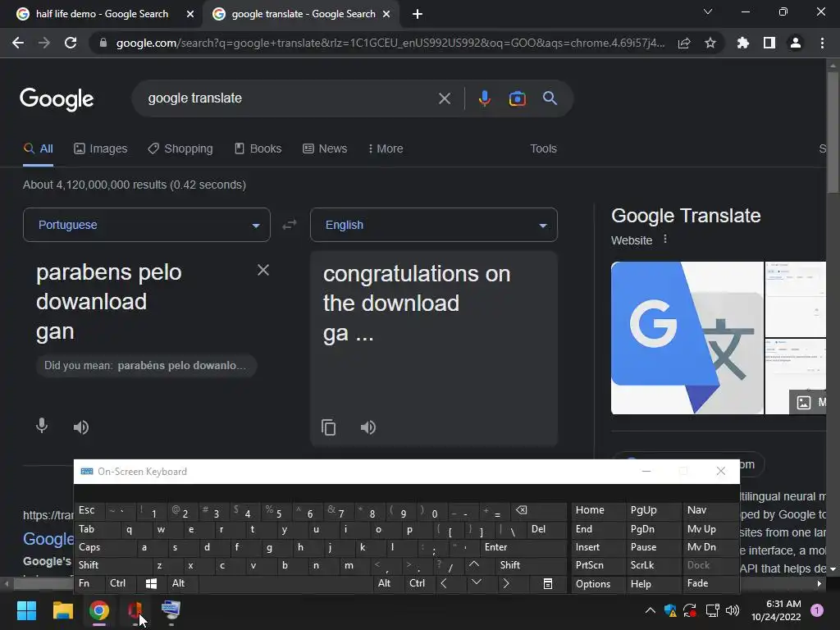Listen to the English translation

pos(368,427)
